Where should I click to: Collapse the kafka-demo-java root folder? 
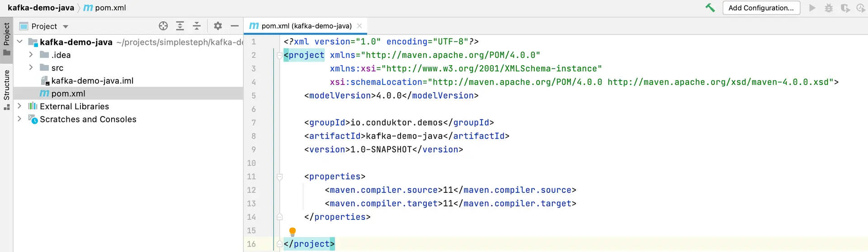coord(20,42)
